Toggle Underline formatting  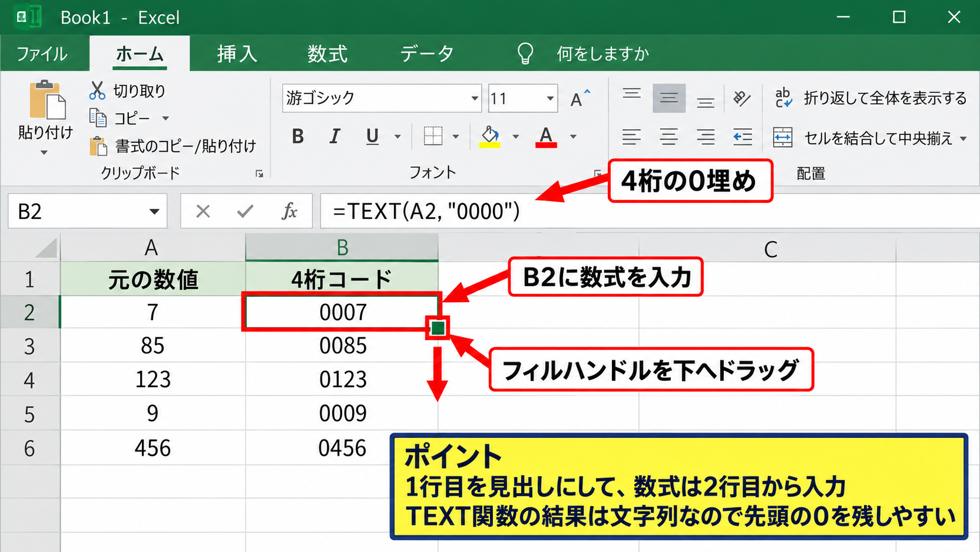372,137
